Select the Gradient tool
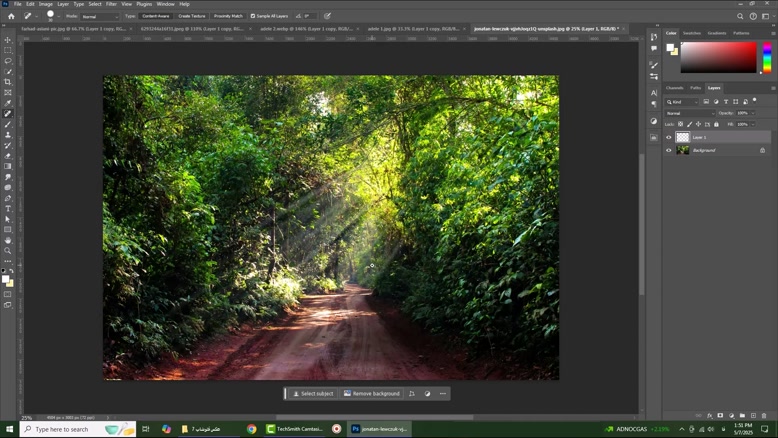The height and width of the screenshot is (438, 778). (7, 167)
